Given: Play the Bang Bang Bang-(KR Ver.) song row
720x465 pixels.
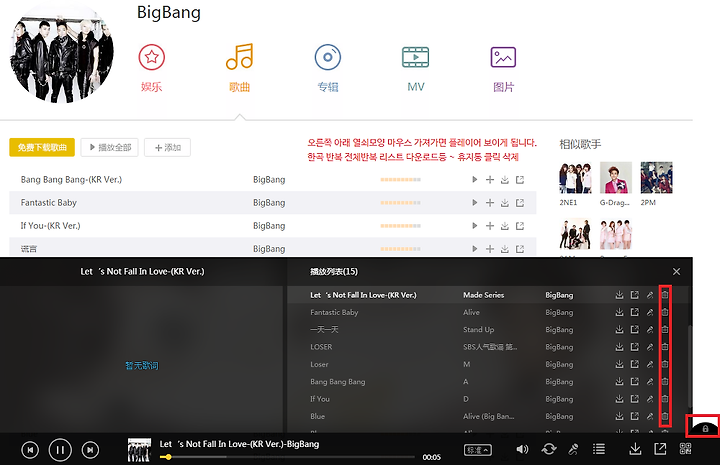Looking at the screenshot, I should [x=475, y=179].
